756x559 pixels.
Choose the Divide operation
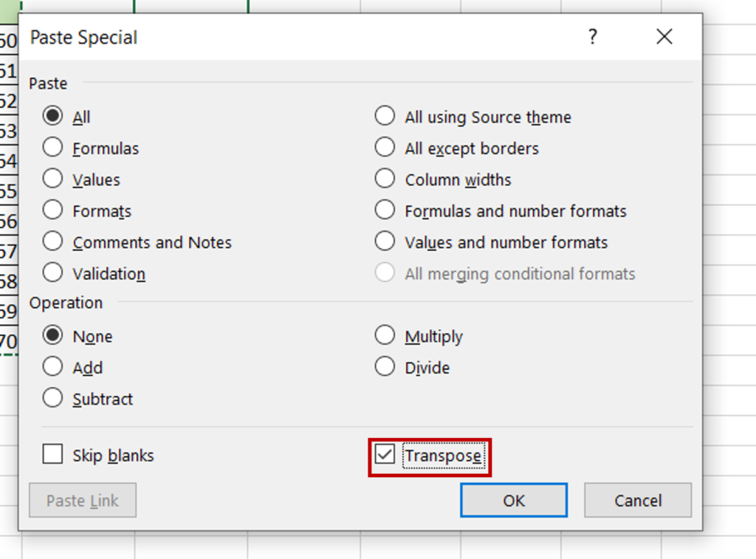tap(385, 367)
